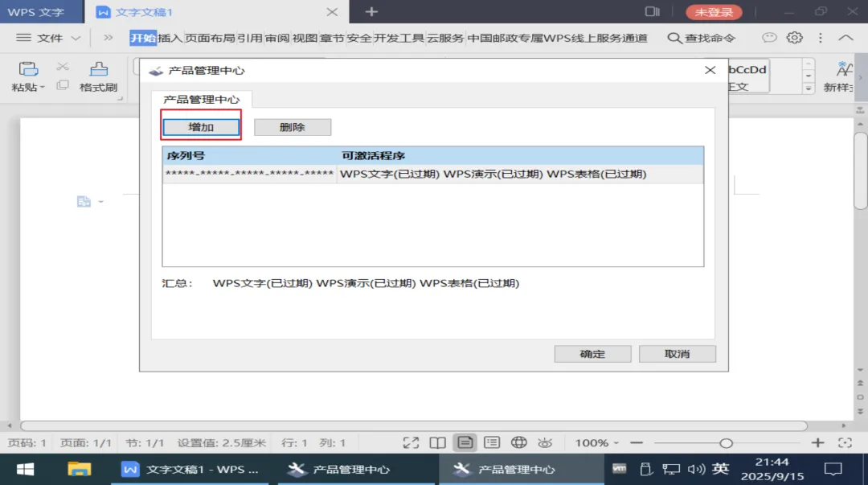Open the settings gear icon in ribbon
868x485 pixels.
[794, 38]
